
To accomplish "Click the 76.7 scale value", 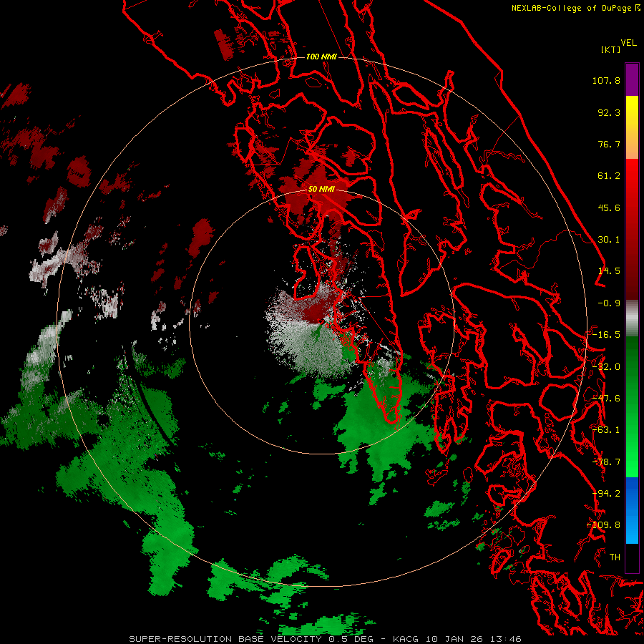I will click(x=609, y=144).
